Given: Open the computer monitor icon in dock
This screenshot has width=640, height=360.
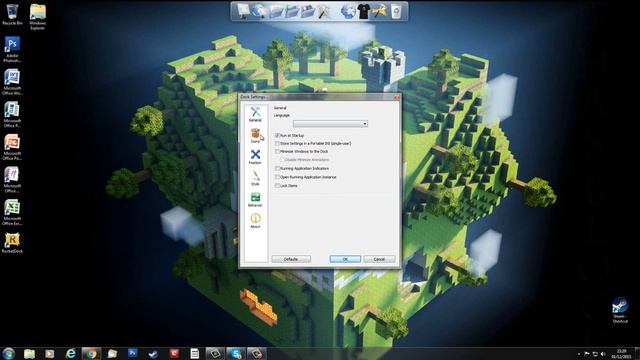Looking at the screenshot, I should tap(243, 11).
